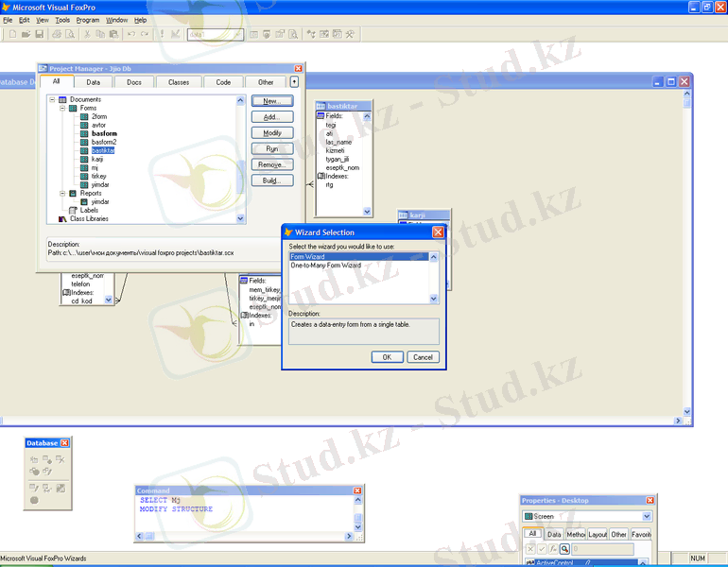728x567 pixels.
Task: Switch to the Classes tab in Project Manager
Action: click(179, 82)
